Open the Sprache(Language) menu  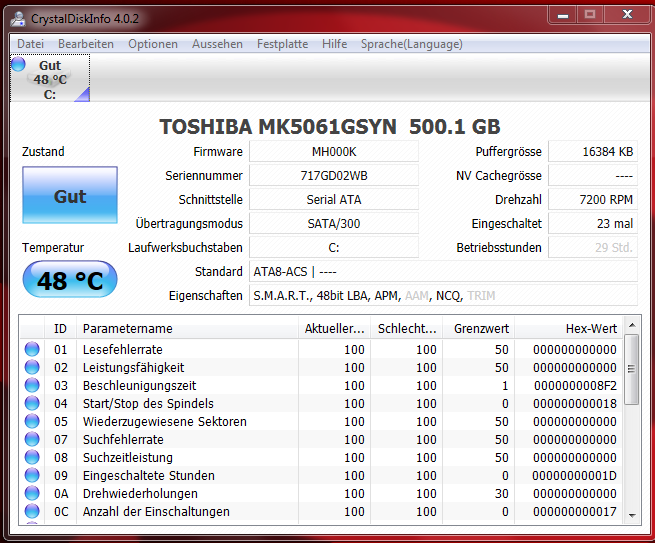tap(412, 44)
